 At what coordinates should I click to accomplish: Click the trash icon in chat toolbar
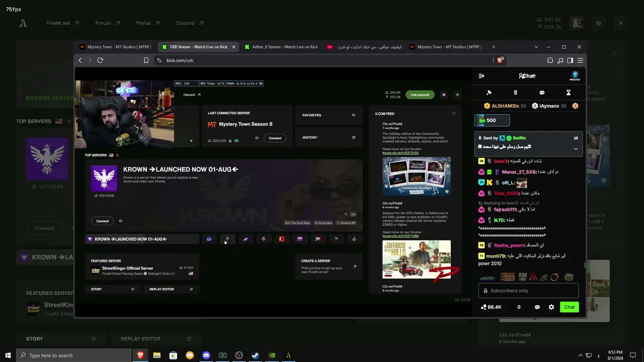point(515,93)
